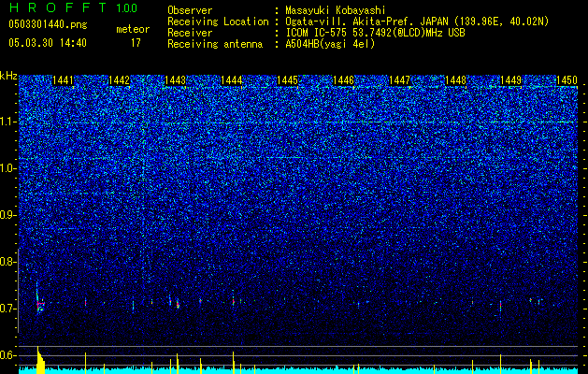Click the 1447 time marker

coord(400,80)
